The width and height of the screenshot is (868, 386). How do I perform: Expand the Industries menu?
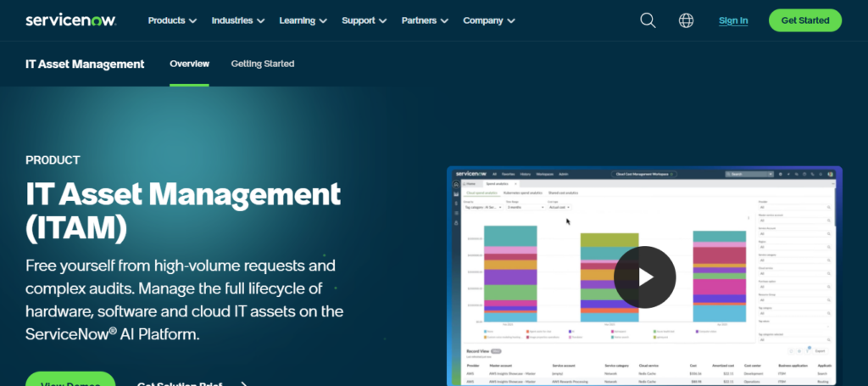(238, 20)
